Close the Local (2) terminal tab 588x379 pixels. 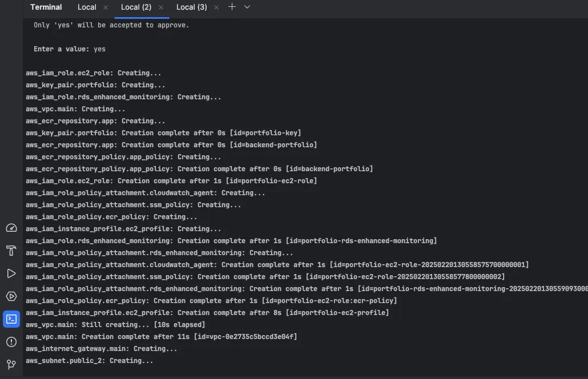point(161,7)
